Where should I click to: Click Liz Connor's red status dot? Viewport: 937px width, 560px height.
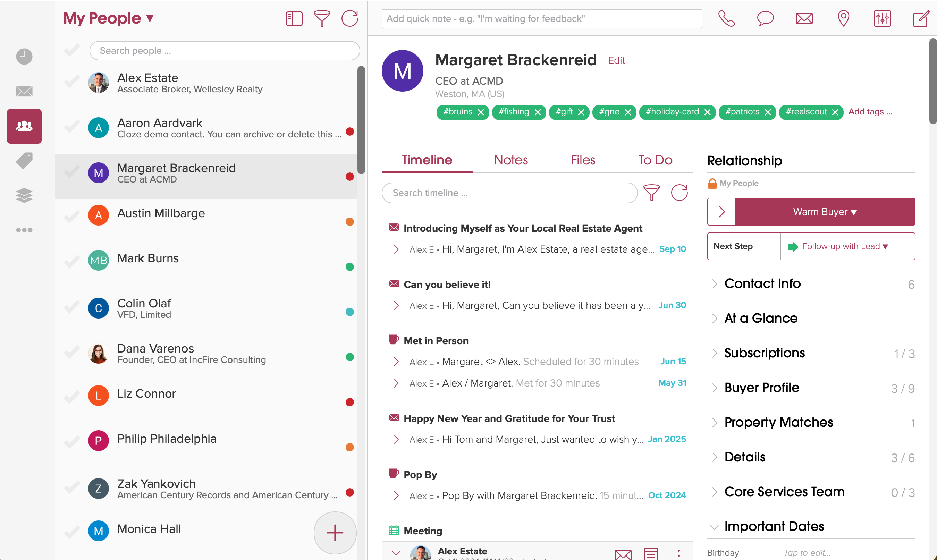349,402
